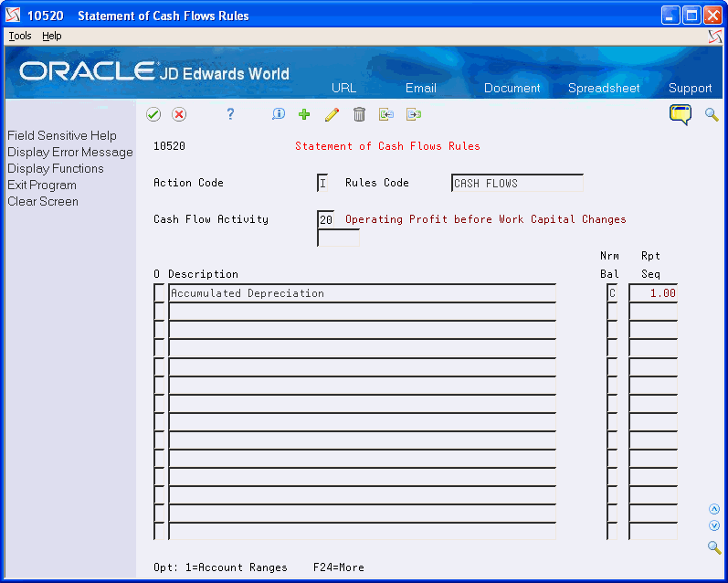Click the second row Rpt Seq field
The height and width of the screenshot is (583, 728).
(653, 312)
